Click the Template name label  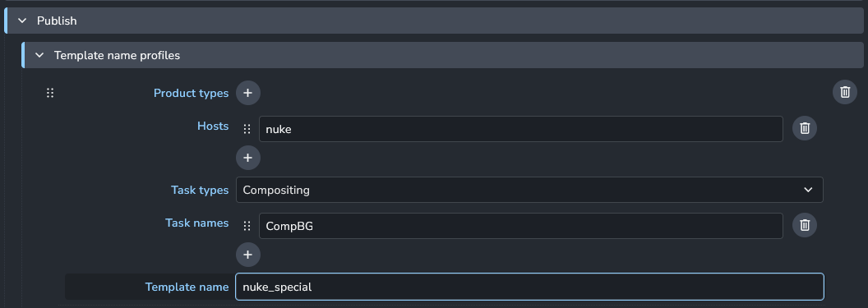(x=187, y=287)
